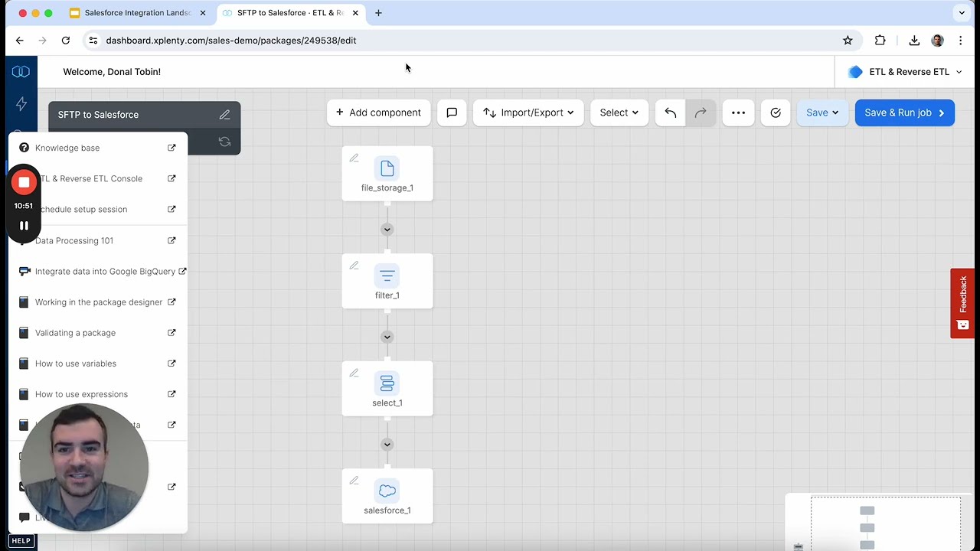The image size is (980, 551).
Task: Pause the screen recording
Action: (24, 226)
